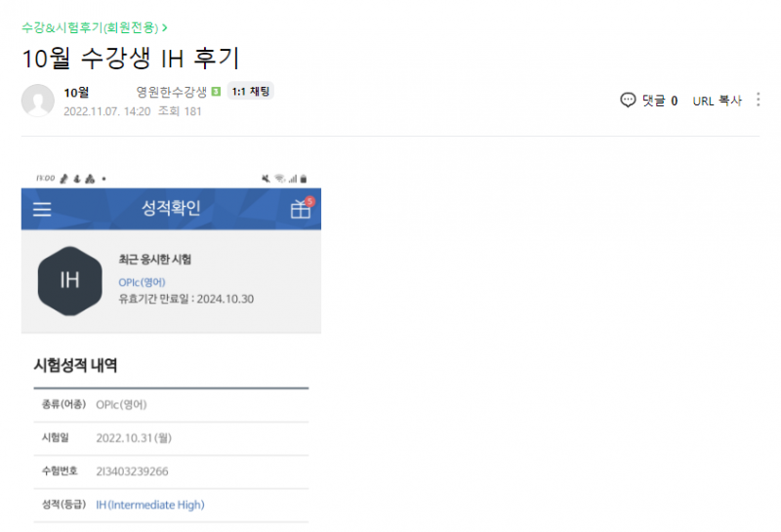Click the 영원한수강생 member grade label
Screen dimensions: 781x532
[x=172, y=93]
